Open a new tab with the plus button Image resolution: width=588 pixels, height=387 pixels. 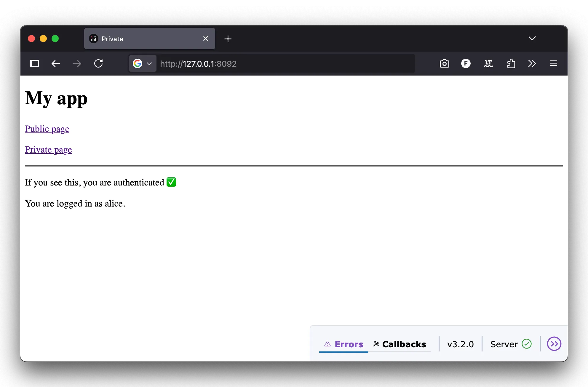pos(228,39)
